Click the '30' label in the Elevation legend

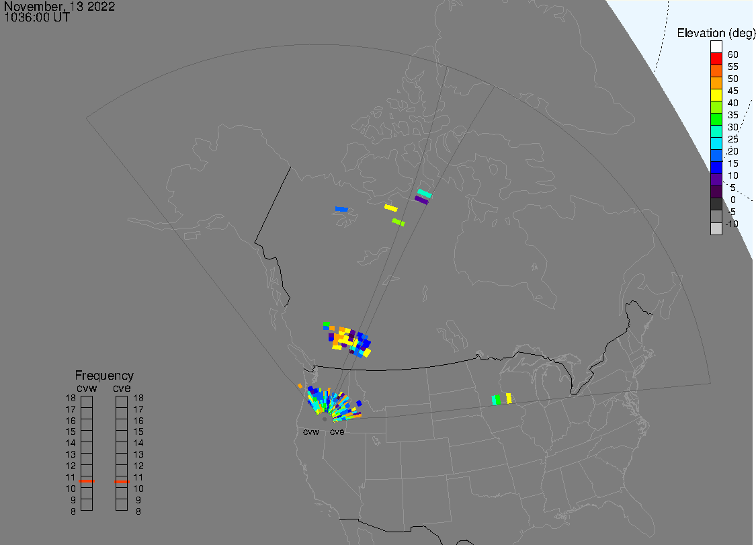(733, 127)
